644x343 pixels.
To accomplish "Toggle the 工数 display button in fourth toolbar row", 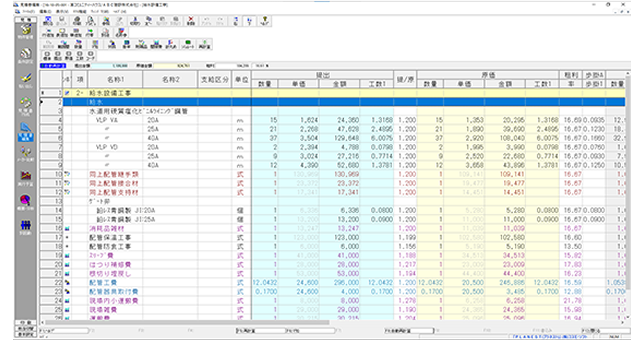I will (80, 55).
